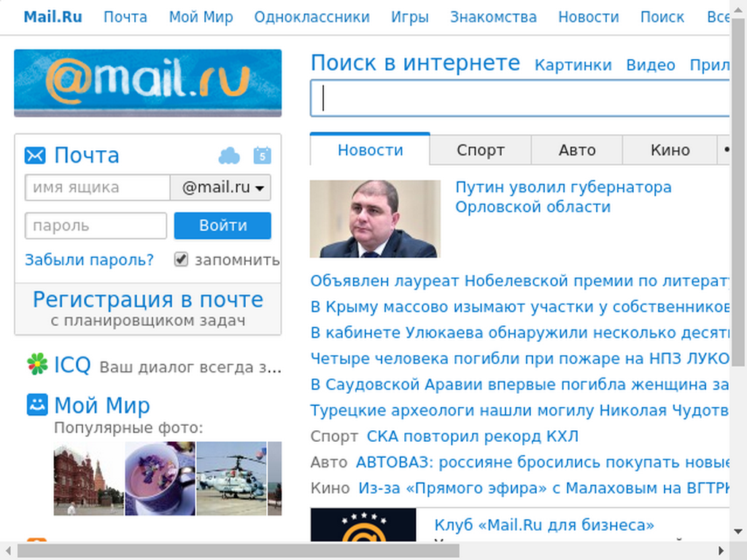The width and height of the screenshot is (747, 560).
Task: Switch to the Новости tab
Action: pyautogui.click(x=370, y=150)
